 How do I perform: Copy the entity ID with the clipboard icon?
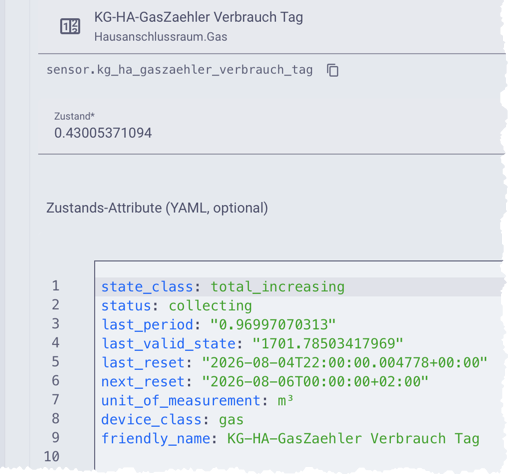click(x=332, y=70)
